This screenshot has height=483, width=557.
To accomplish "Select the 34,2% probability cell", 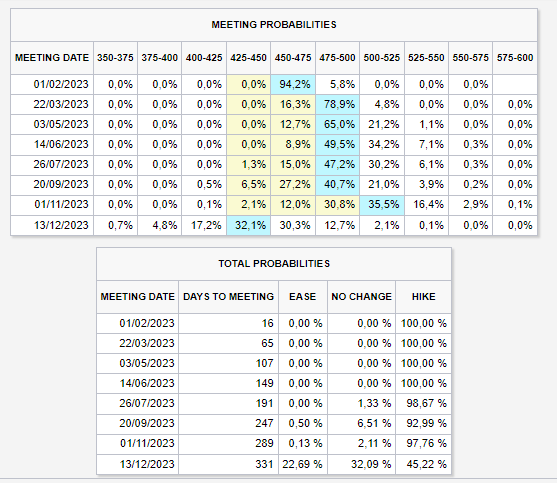I will click(x=382, y=145).
